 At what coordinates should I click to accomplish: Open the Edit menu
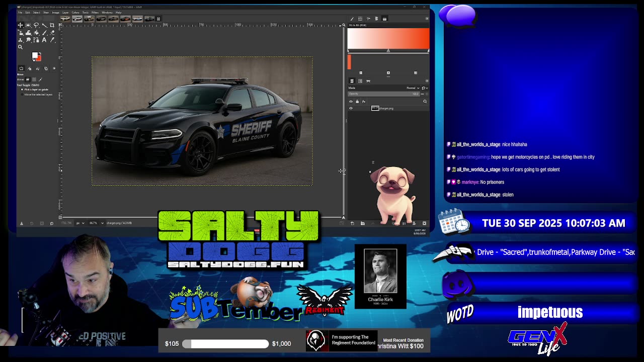28,13
